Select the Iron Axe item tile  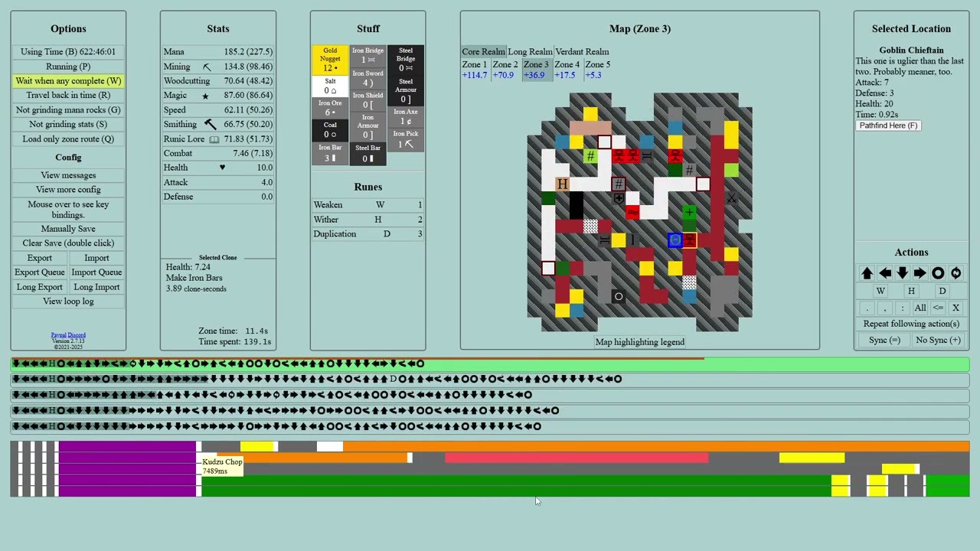406,117
